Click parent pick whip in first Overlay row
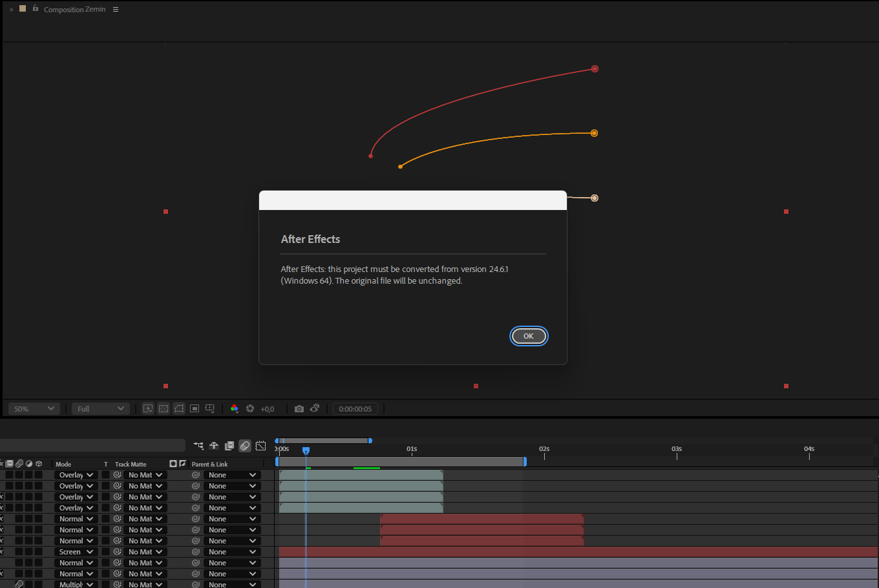Viewport: 879px width, 588px height. coord(195,475)
